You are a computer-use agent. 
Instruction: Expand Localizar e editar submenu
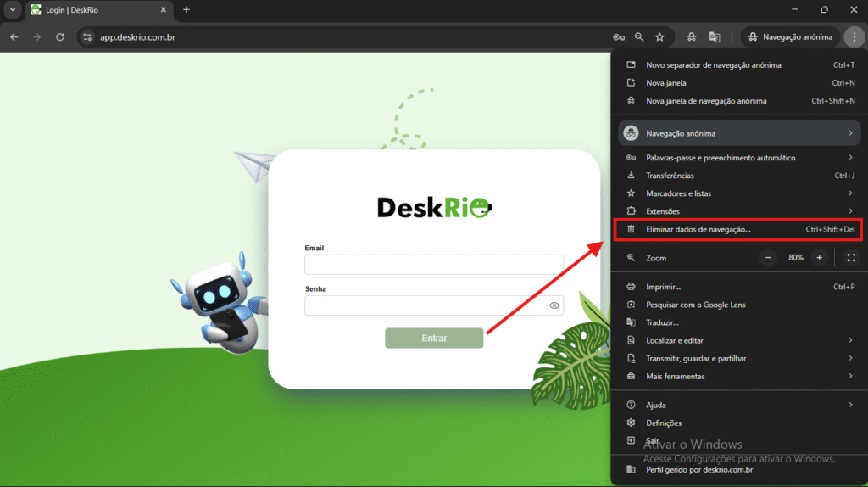point(739,340)
